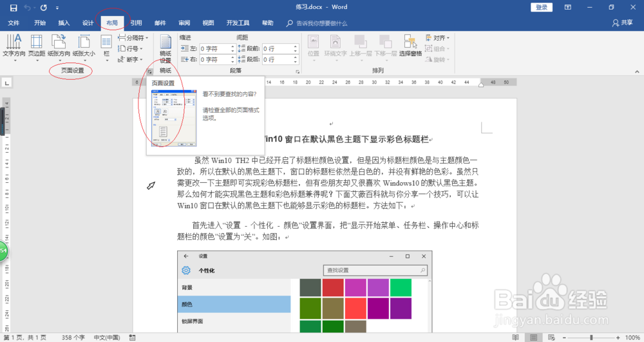The image size is (644, 342).
Task: Click the zoom slider handle
Action: [591, 337]
